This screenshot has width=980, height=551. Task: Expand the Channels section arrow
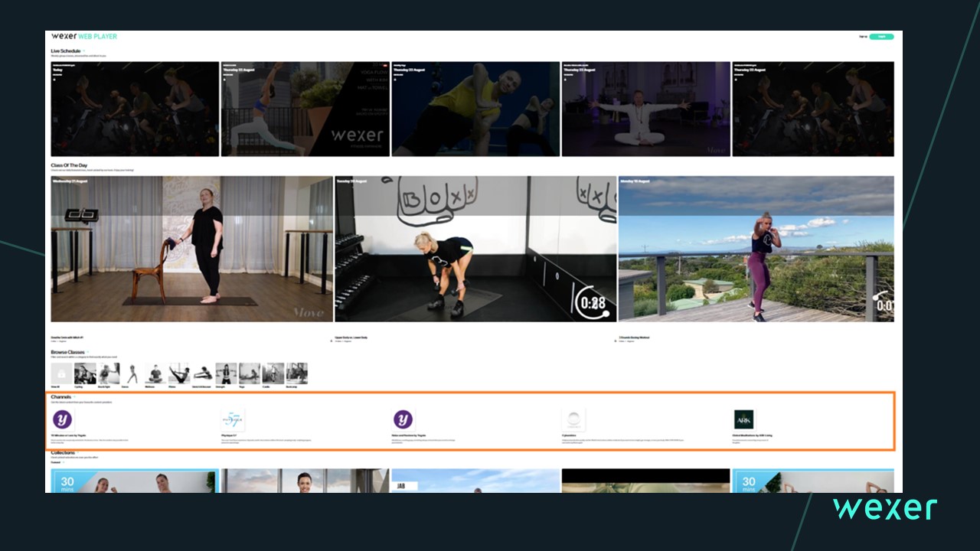tap(74, 397)
